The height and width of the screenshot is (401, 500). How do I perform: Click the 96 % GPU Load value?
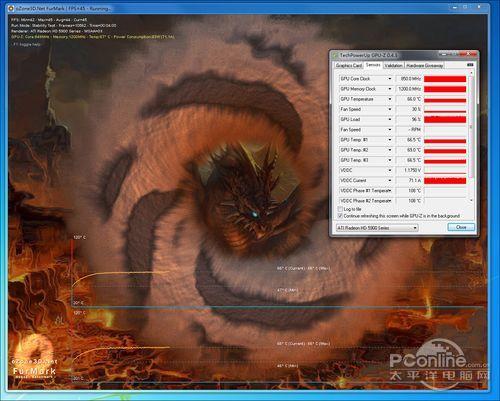pos(416,119)
